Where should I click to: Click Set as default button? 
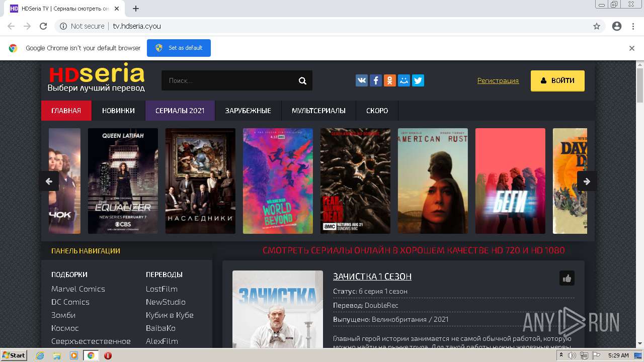[179, 48]
